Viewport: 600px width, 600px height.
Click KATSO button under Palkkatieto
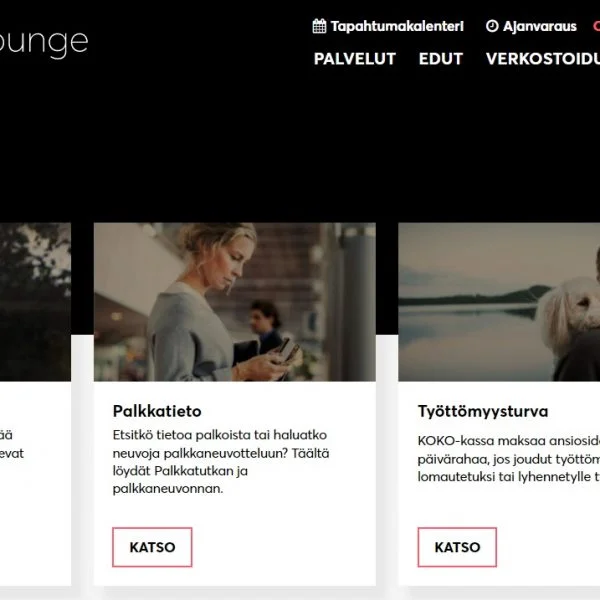[x=152, y=547]
